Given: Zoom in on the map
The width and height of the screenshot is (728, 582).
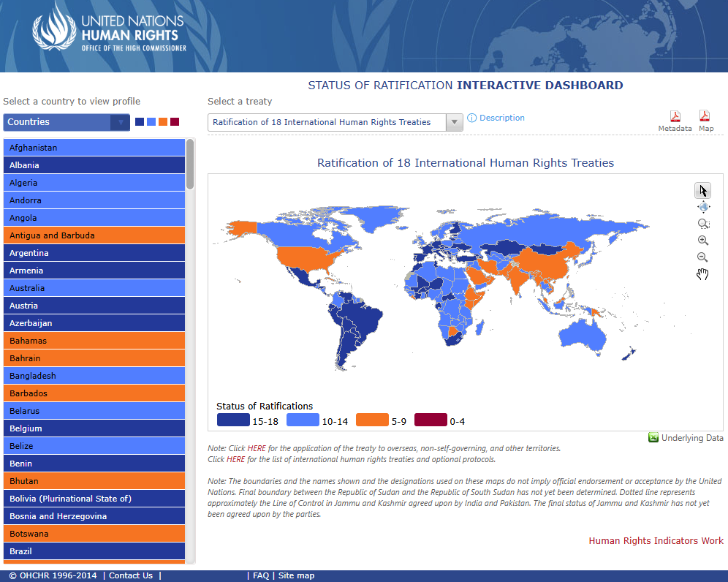Looking at the screenshot, I should (703, 241).
